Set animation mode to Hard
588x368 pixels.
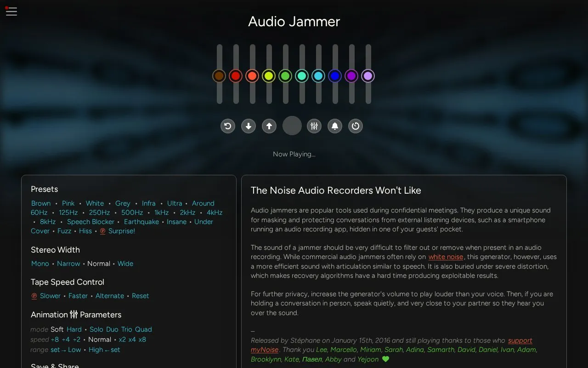pos(74,329)
